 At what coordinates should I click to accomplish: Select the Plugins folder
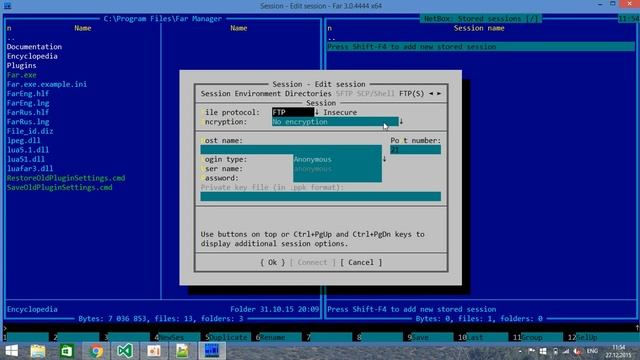pyautogui.click(x=21, y=66)
